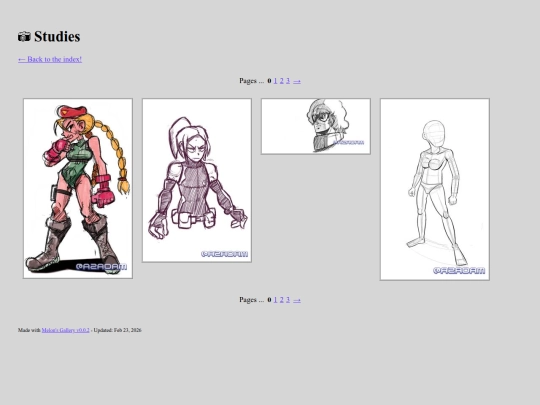Go to page 3 in bottom pagination
The image size is (540, 405).
coord(288,300)
